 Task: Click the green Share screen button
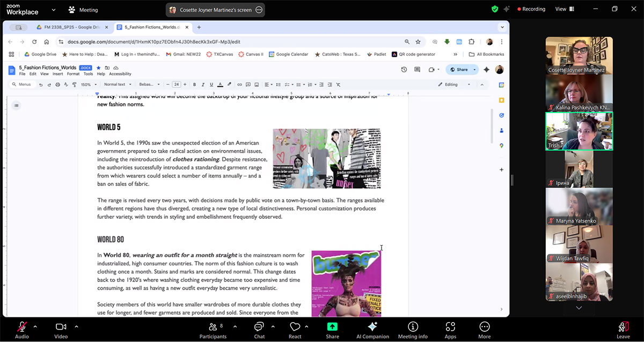pos(332,329)
